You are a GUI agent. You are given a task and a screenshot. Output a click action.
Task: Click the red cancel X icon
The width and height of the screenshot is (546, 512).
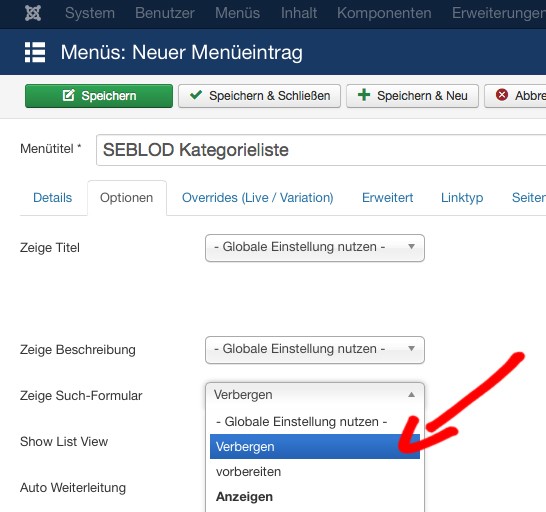tap(502, 95)
